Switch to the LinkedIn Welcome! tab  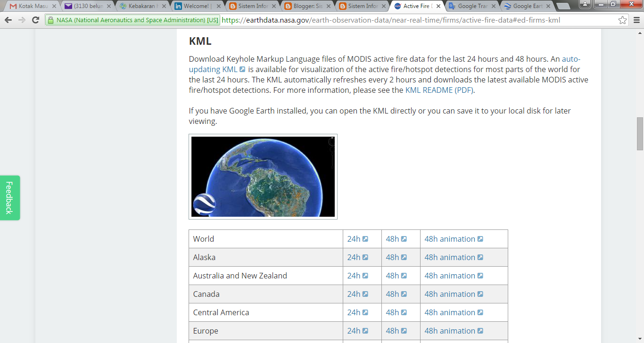click(197, 7)
